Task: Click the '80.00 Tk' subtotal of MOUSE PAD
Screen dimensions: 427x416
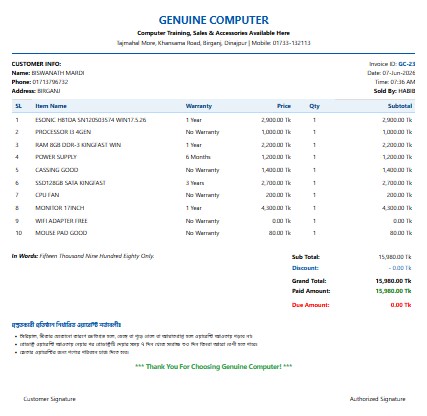Action: pyautogui.click(x=401, y=233)
